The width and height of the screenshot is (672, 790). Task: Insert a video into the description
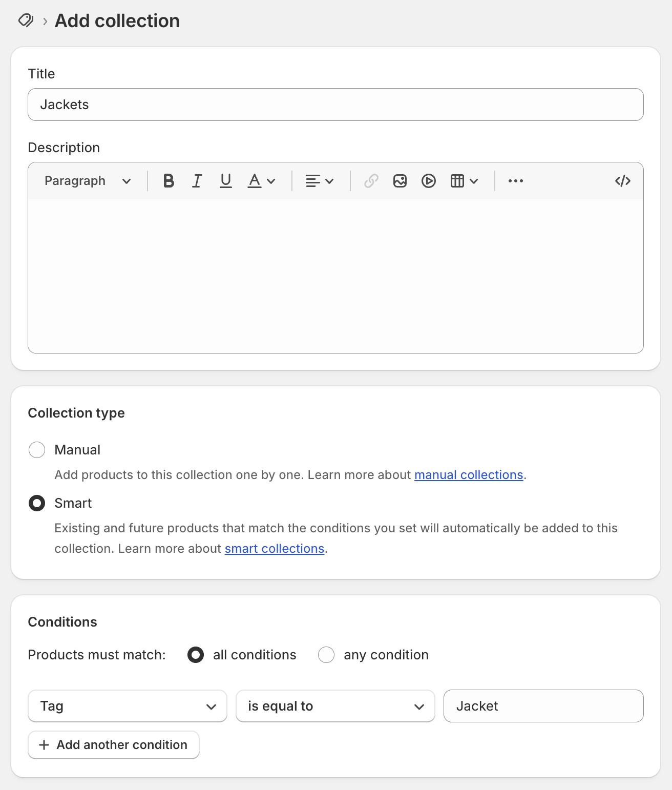[x=429, y=181]
